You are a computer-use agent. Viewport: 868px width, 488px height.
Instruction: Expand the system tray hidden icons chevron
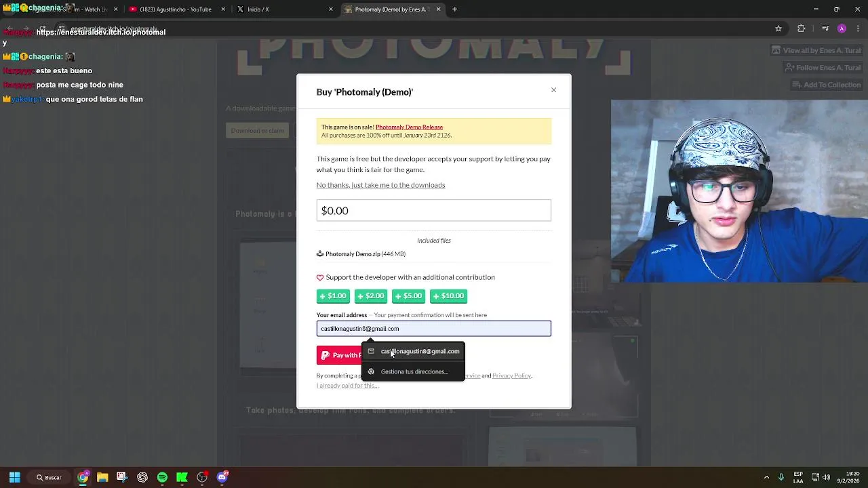766,477
